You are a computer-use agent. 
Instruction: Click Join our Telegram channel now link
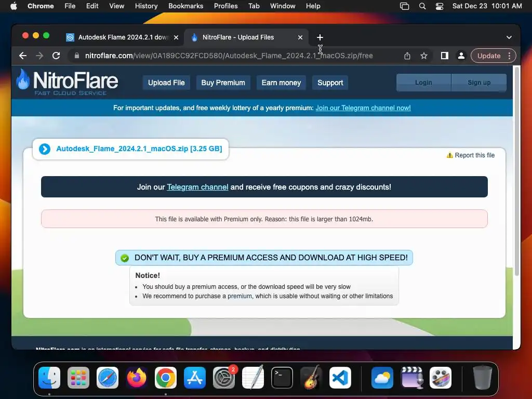[x=363, y=108]
